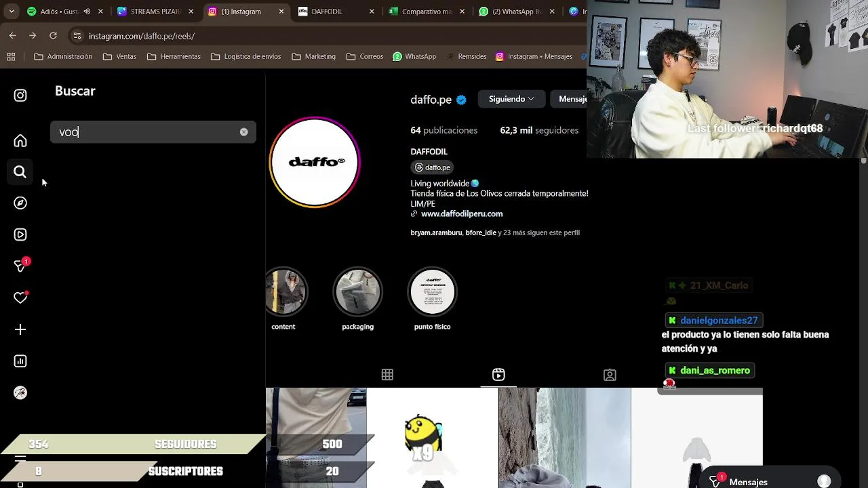Switch to tagged photos tab

(610, 375)
